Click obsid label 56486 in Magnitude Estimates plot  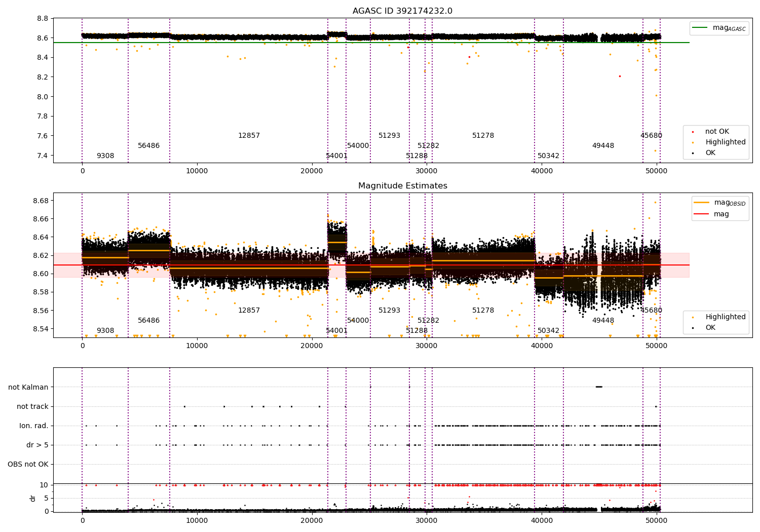pyautogui.click(x=148, y=321)
